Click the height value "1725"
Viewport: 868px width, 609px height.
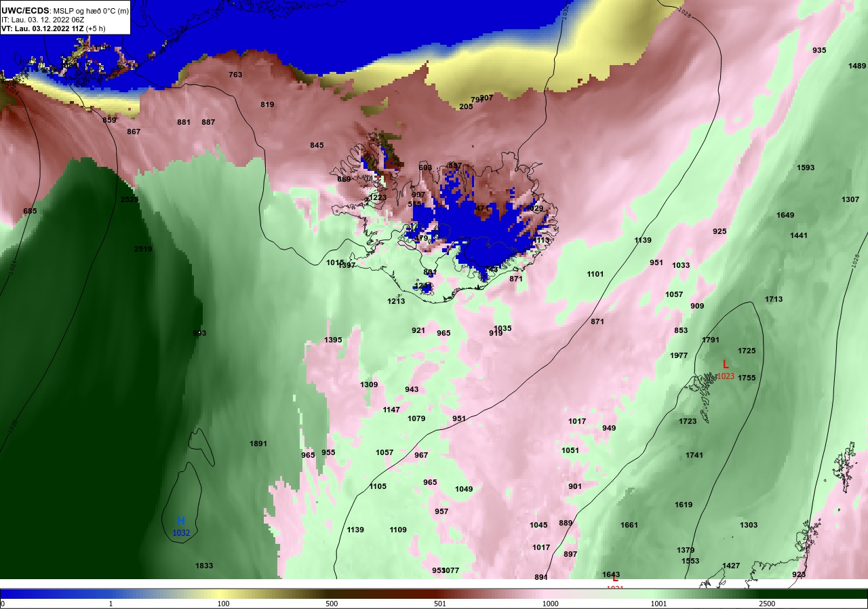click(747, 351)
